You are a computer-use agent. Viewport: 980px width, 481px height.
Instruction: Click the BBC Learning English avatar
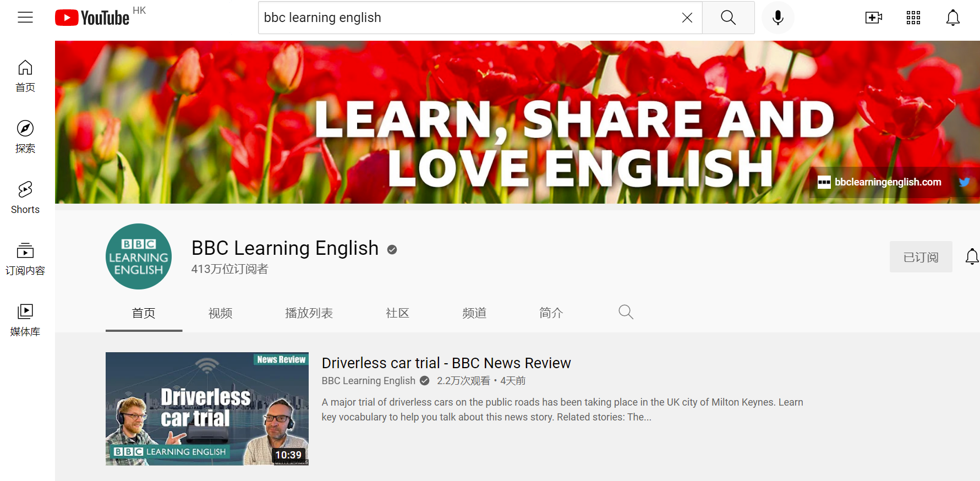tap(139, 256)
